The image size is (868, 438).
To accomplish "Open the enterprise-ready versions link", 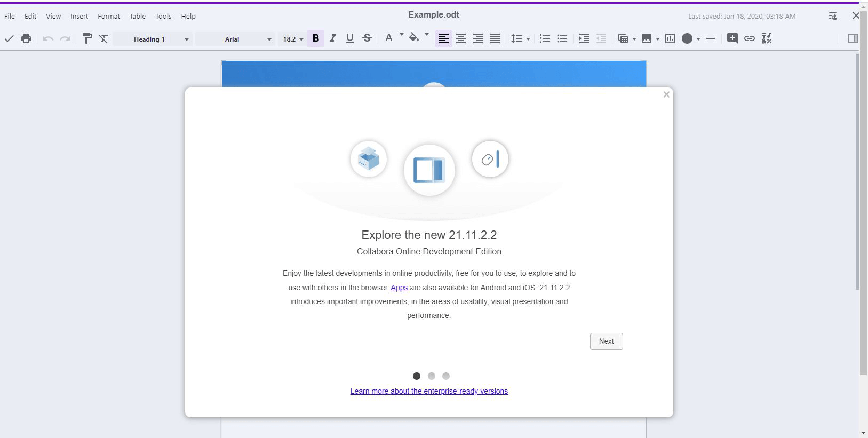I will click(x=429, y=391).
